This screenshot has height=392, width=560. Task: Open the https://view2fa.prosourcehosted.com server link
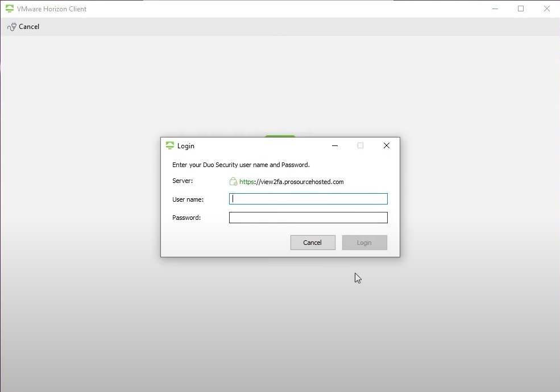291,182
